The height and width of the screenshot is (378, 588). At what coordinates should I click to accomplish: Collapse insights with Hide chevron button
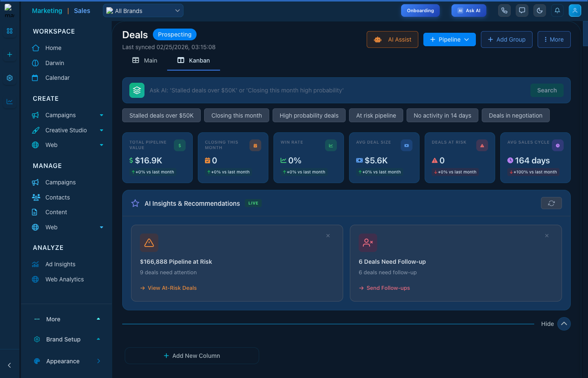pos(564,324)
